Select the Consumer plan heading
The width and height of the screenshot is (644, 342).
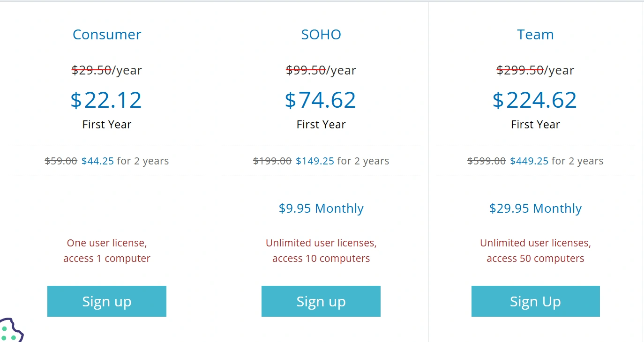click(107, 35)
